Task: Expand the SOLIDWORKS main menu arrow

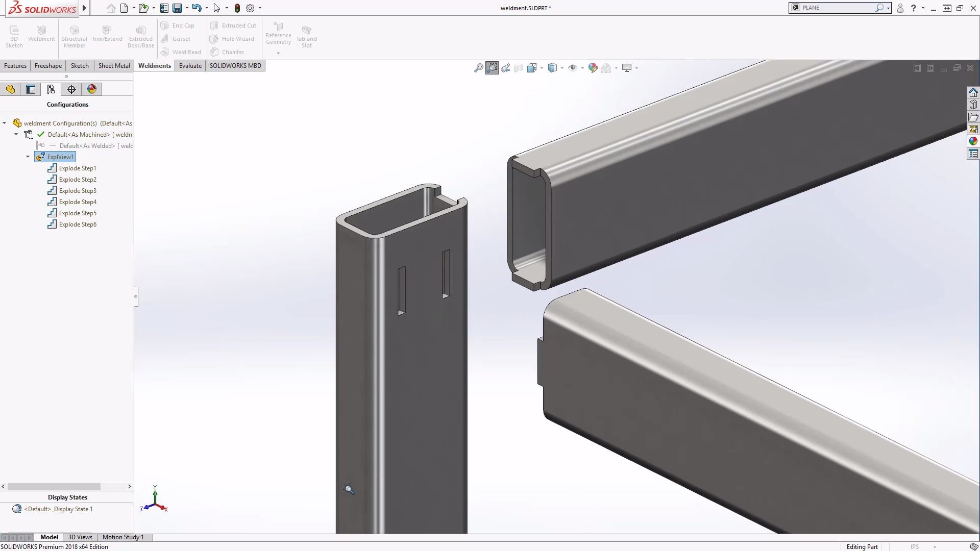Action: point(84,8)
